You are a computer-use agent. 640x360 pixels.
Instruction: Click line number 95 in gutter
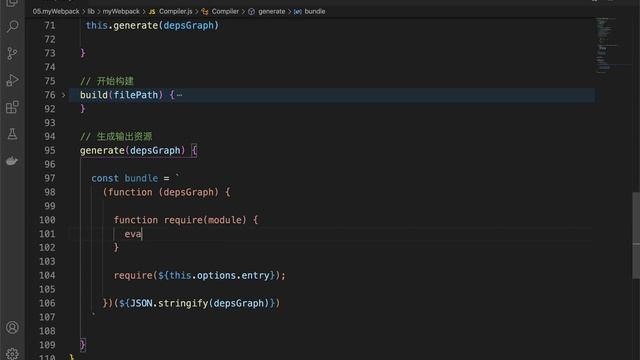[x=50, y=151]
